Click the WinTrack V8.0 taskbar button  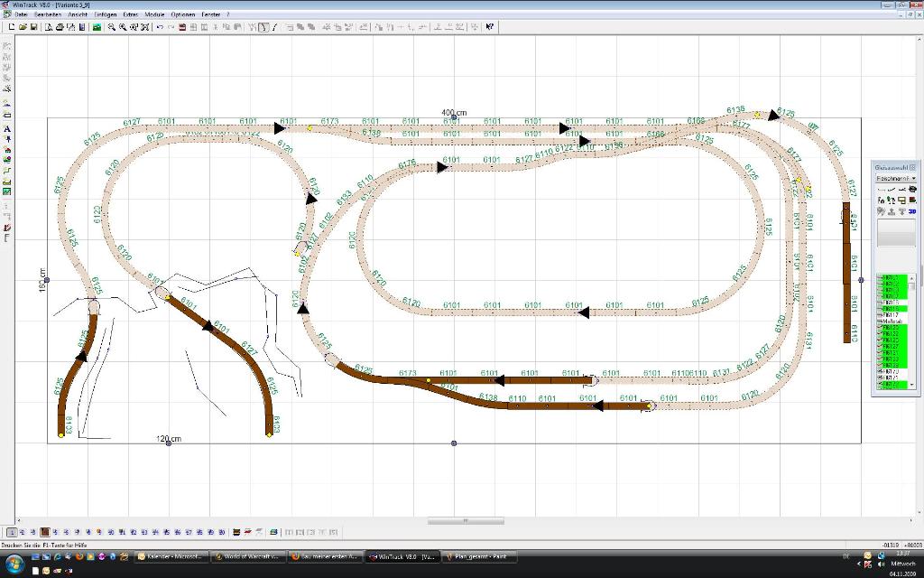click(x=402, y=556)
